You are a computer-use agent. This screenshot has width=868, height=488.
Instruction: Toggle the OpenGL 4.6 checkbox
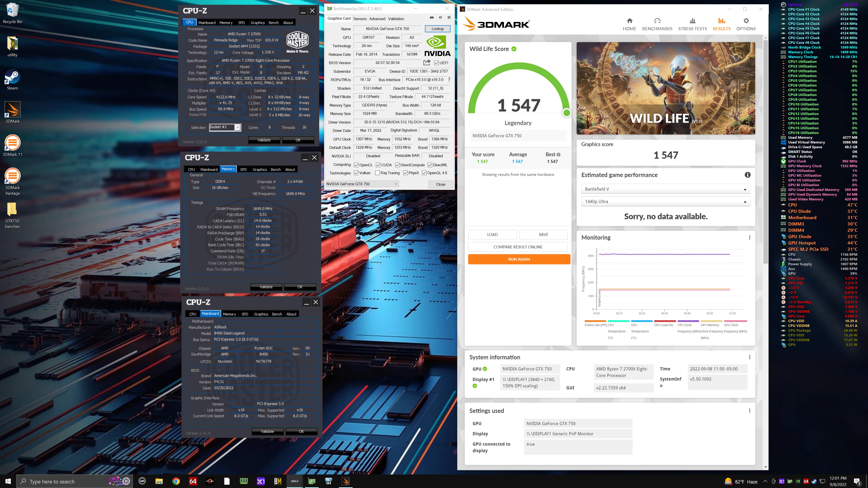(x=424, y=173)
